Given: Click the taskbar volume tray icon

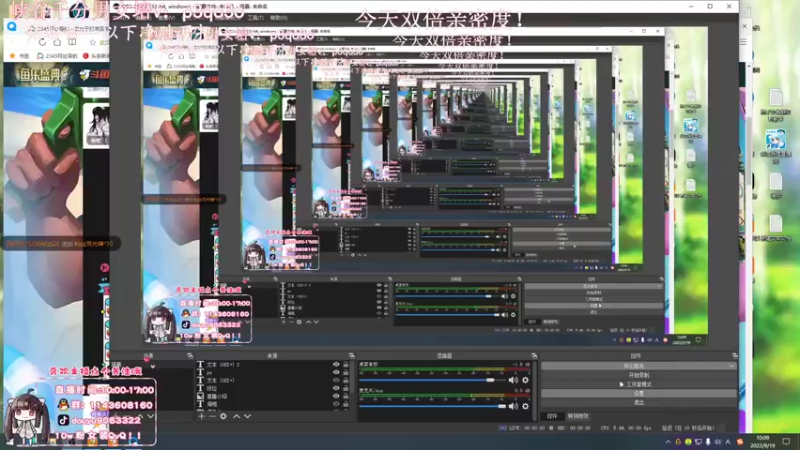Looking at the screenshot, I should tap(718, 442).
